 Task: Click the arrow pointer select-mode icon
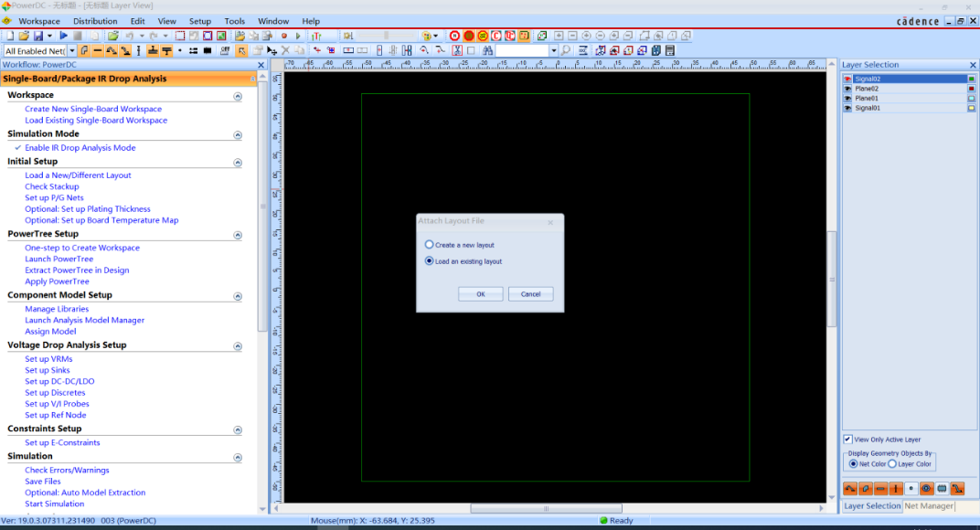[x=241, y=50]
